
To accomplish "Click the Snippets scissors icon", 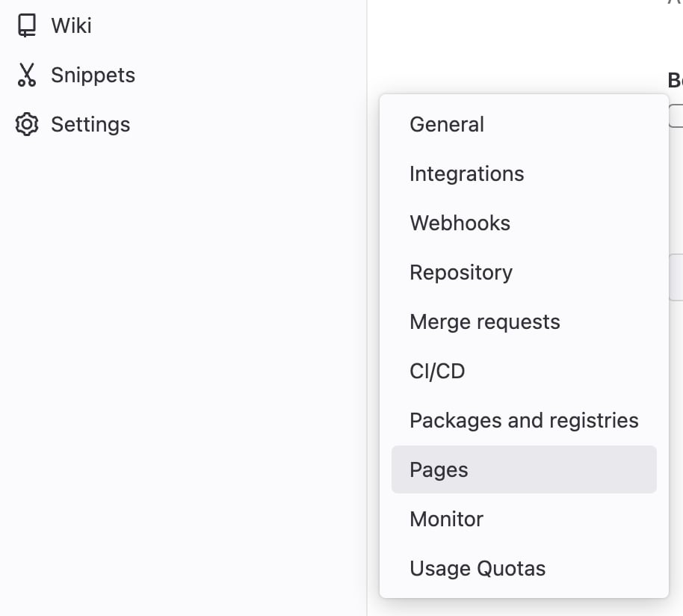I will (x=27, y=75).
